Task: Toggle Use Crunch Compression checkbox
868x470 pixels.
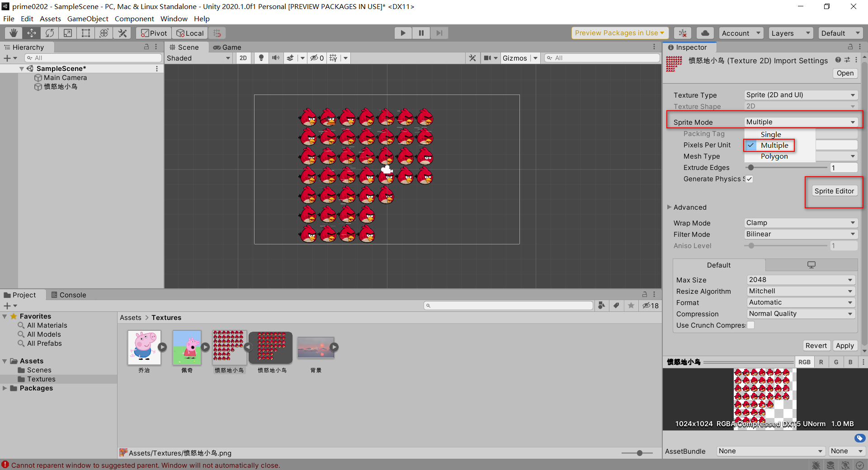Action: (751, 325)
